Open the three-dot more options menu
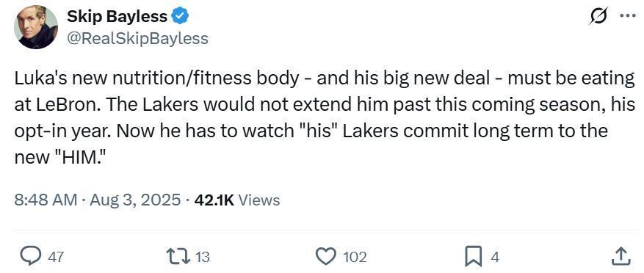The width and height of the screenshot is (644, 273). coord(627,16)
